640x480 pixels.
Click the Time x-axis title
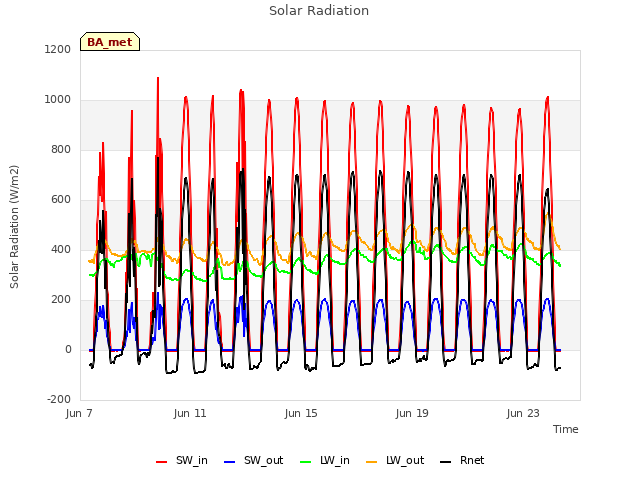click(x=566, y=429)
